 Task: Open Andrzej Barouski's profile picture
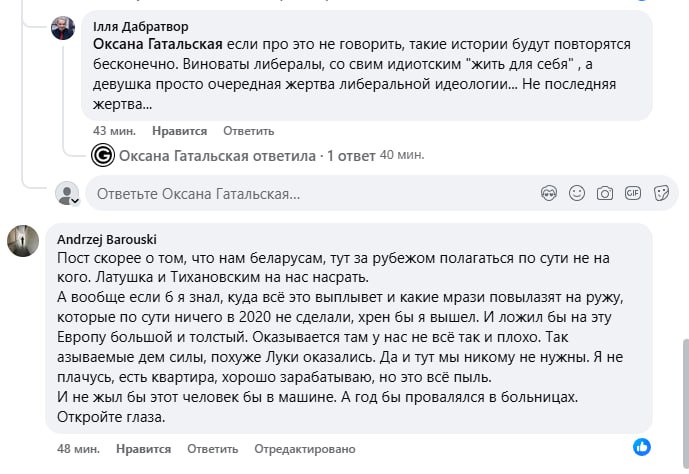[x=24, y=240]
